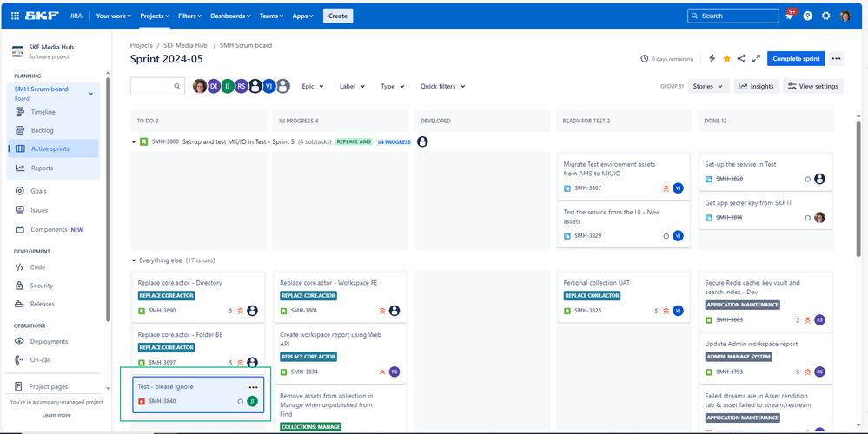This screenshot has width=868, height=434.
Task: Open Components in sidebar
Action: click(x=54, y=229)
